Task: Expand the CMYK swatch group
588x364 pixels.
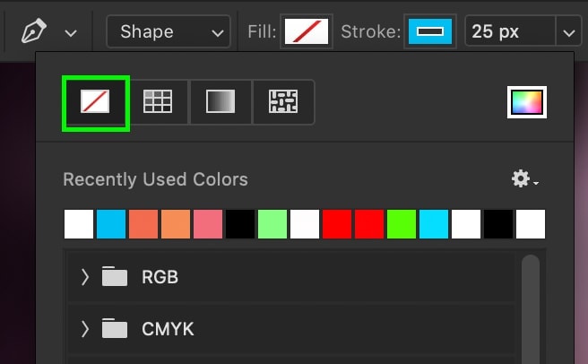Action: [x=85, y=329]
